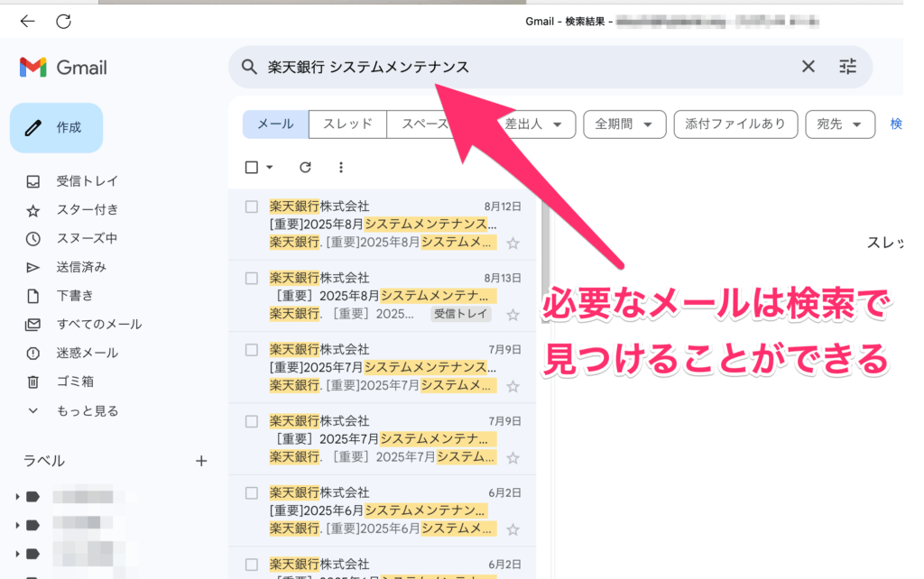Open the lower 7月9日 email subject line

(x=383, y=439)
